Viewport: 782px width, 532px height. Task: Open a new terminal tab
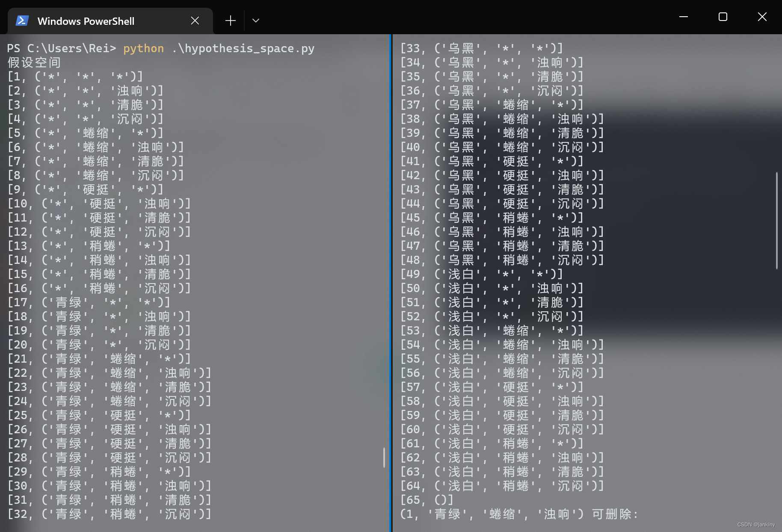[231, 21]
